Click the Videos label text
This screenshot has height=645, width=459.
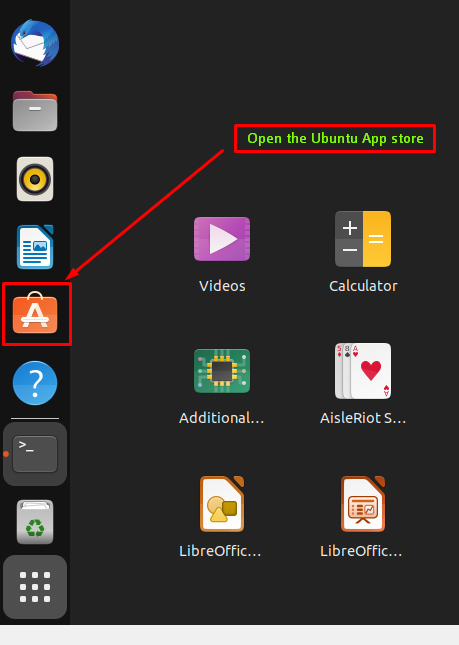(x=222, y=286)
